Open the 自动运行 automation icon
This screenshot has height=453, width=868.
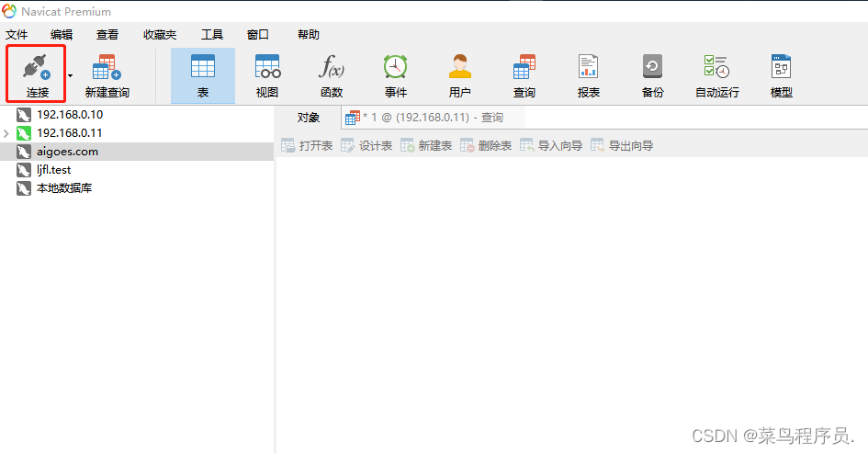[716, 66]
